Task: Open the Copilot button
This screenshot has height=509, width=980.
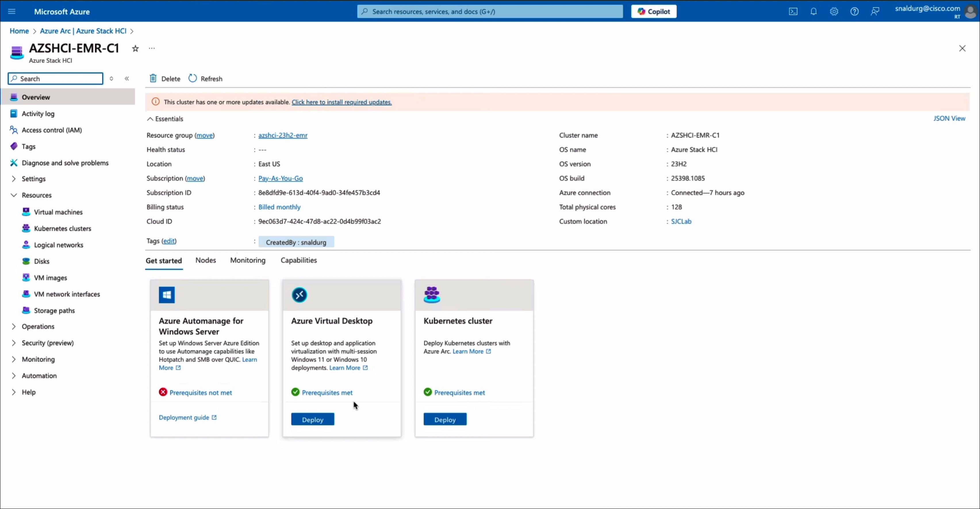Action: point(654,12)
